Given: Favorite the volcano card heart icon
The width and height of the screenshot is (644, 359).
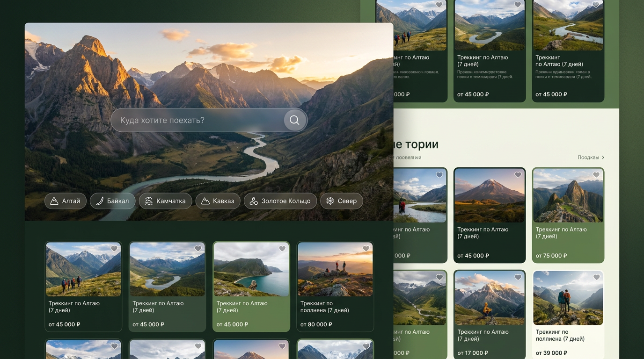Looking at the screenshot, I should click(518, 175).
